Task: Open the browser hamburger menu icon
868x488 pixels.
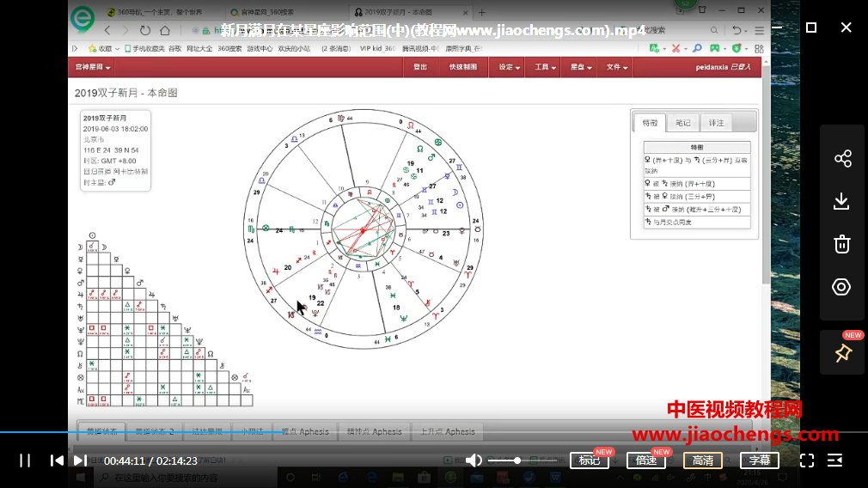Action: (760, 30)
